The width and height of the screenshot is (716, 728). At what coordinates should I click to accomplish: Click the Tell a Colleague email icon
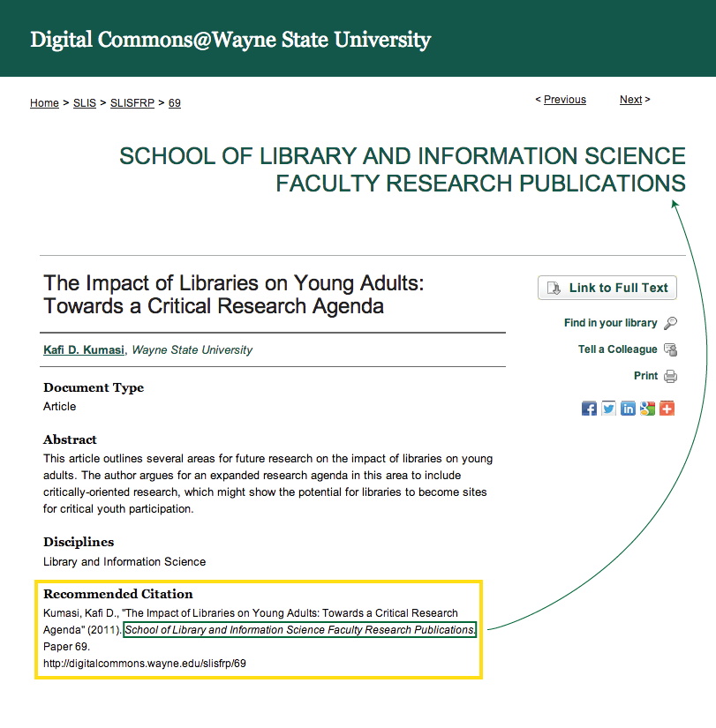point(670,349)
